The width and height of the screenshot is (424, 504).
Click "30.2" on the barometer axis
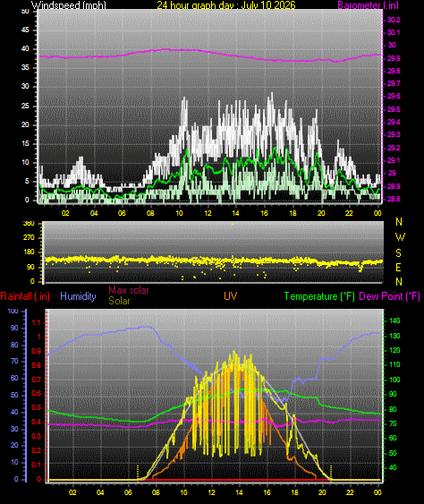click(x=394, y=20)
